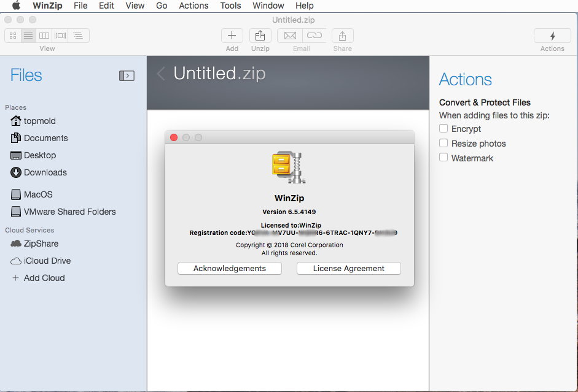578x392 pixels.
Task: Open the WinZip application menu
Action: pos(47,6)
